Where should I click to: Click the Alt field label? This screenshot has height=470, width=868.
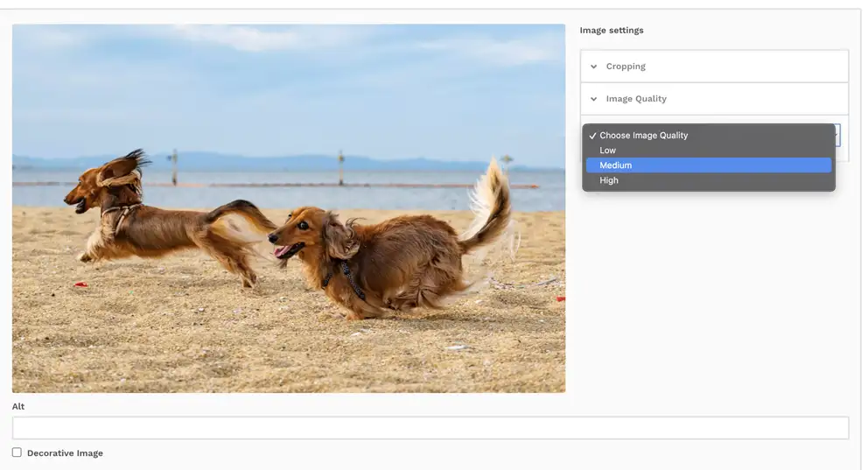(18, 407)
